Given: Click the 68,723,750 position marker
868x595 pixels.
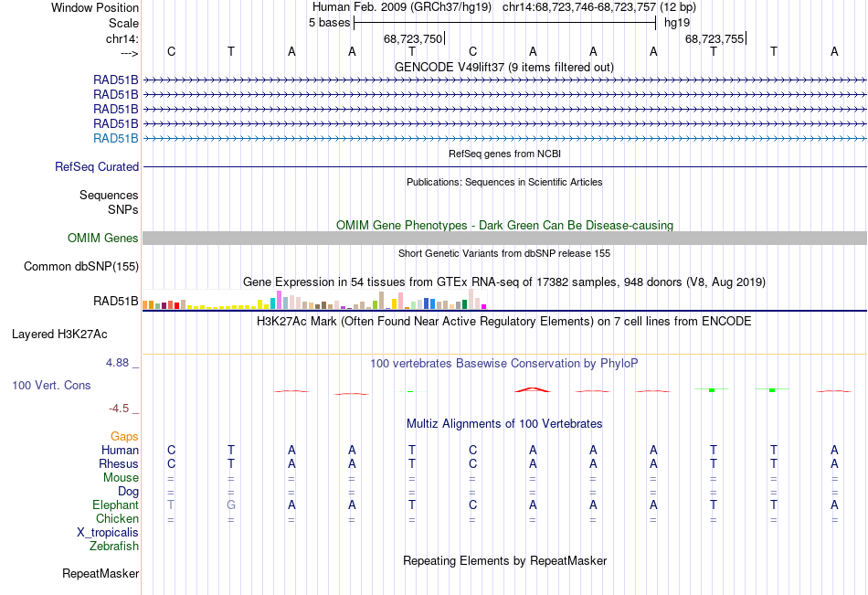Looking at the screenshot, I should [413, 38].
